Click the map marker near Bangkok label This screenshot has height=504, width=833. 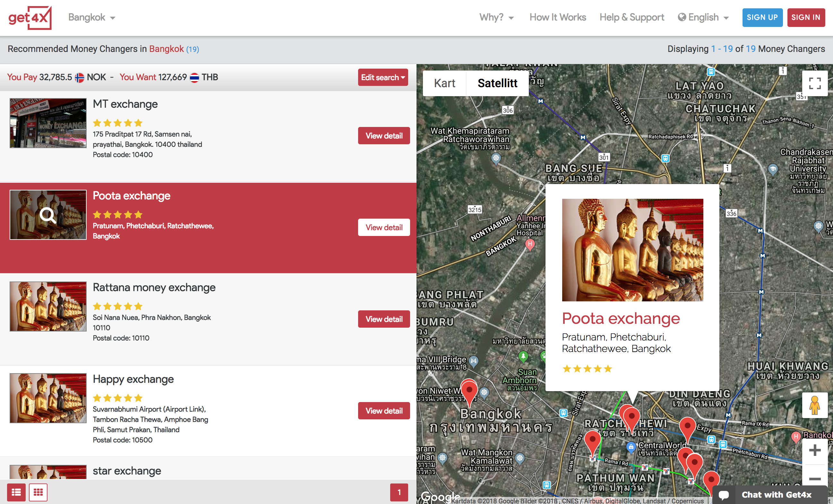469,392
